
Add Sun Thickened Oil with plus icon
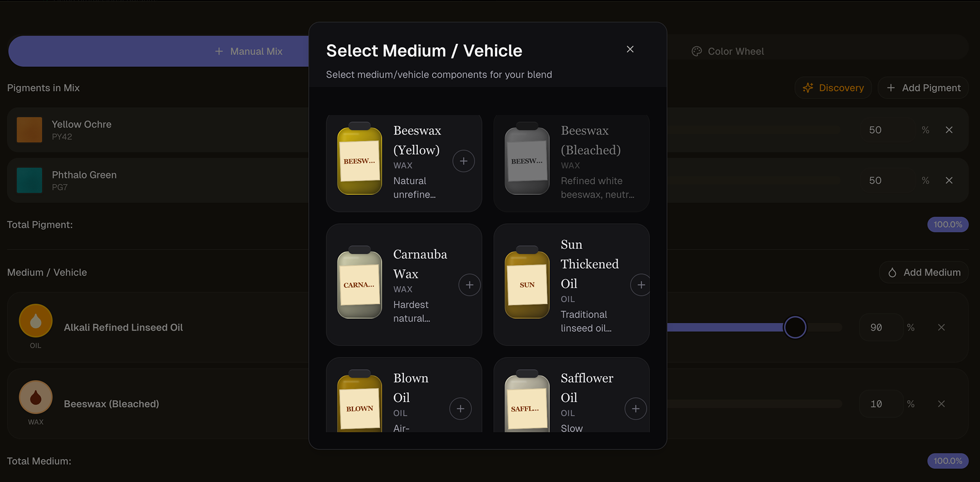641,285
